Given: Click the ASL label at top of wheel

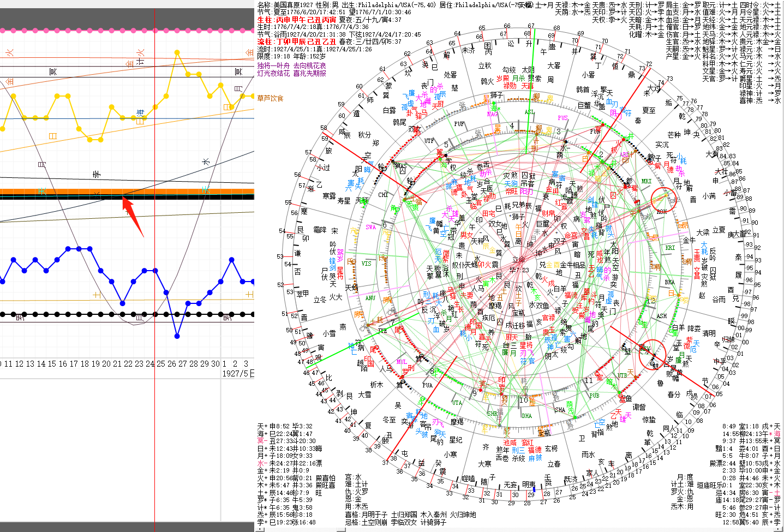Looking at the screenshot, I should click(x=530, y=112).
